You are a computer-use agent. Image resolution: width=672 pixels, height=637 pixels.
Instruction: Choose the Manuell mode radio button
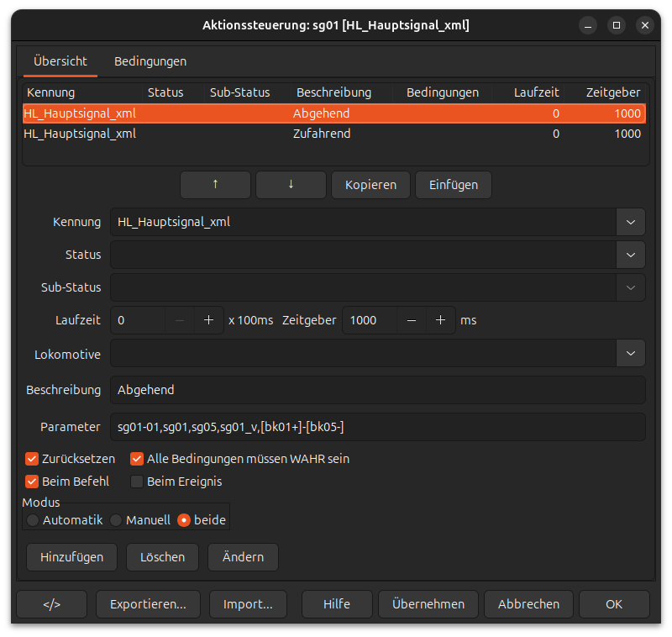[x=117, y=520]
